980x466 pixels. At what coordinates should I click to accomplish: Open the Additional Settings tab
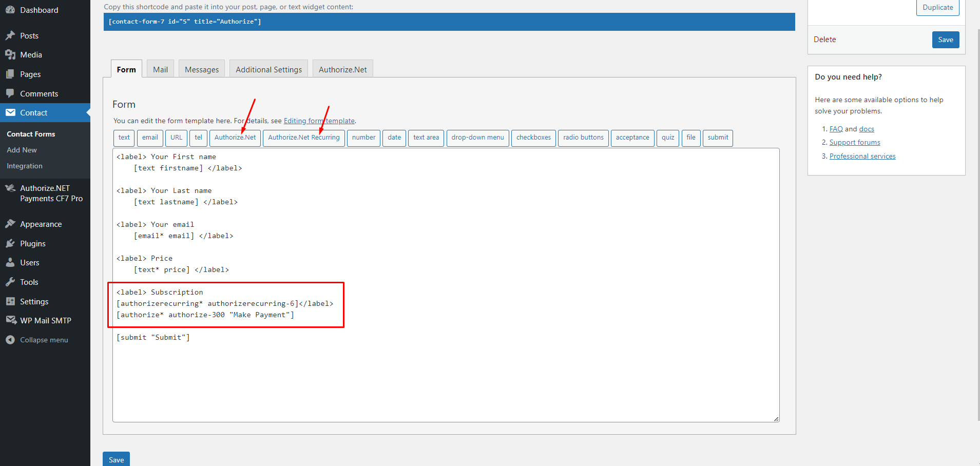268,69
